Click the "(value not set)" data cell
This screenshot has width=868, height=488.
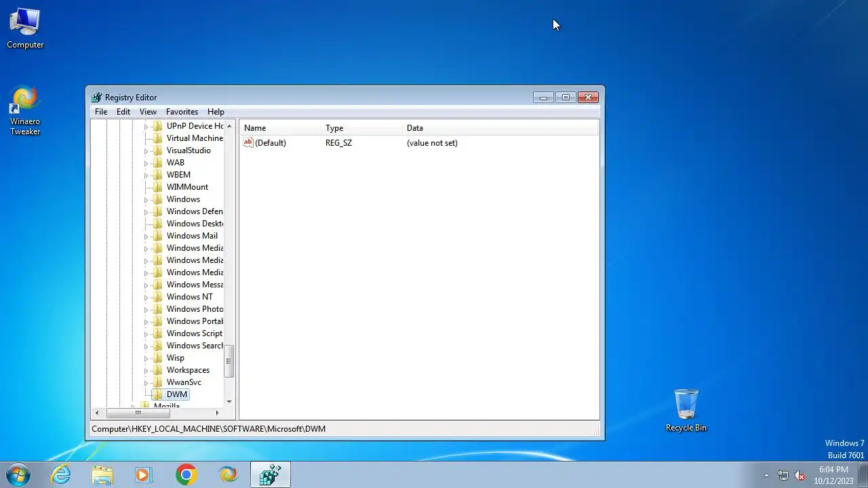coord(432,143)
